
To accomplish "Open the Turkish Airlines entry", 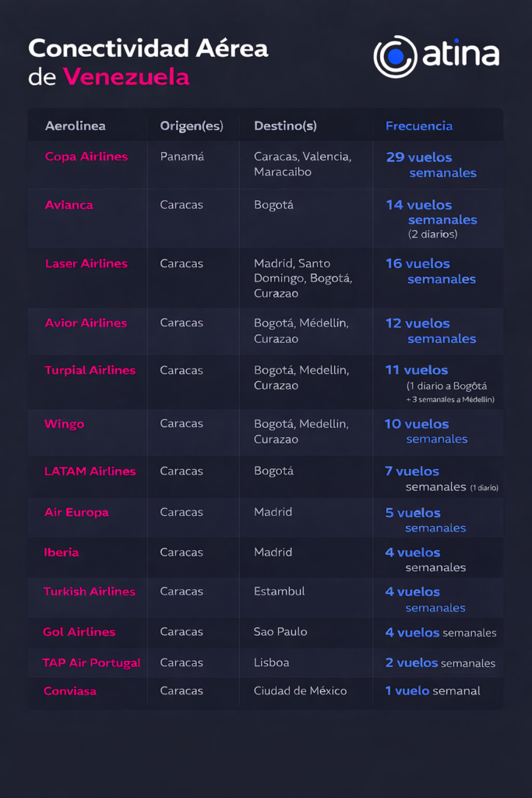I will 90,591.
